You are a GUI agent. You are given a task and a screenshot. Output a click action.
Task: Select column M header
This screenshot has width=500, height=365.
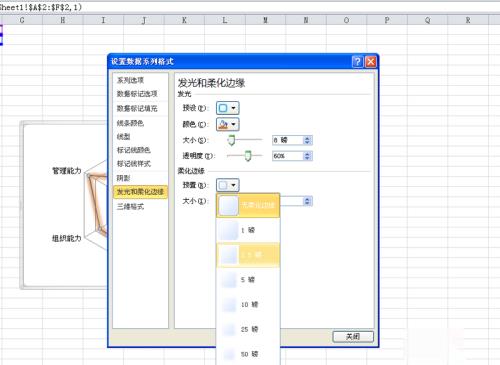point(265,20)
